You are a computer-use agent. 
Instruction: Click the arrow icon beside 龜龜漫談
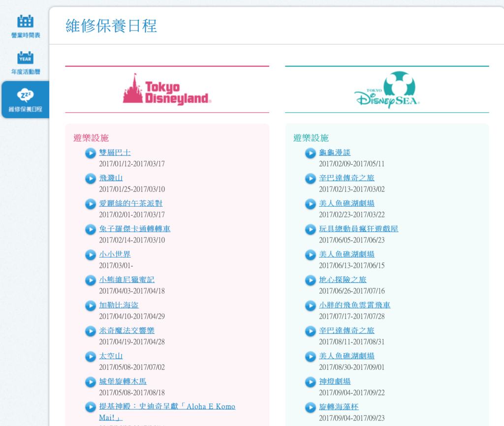[311, 153]
